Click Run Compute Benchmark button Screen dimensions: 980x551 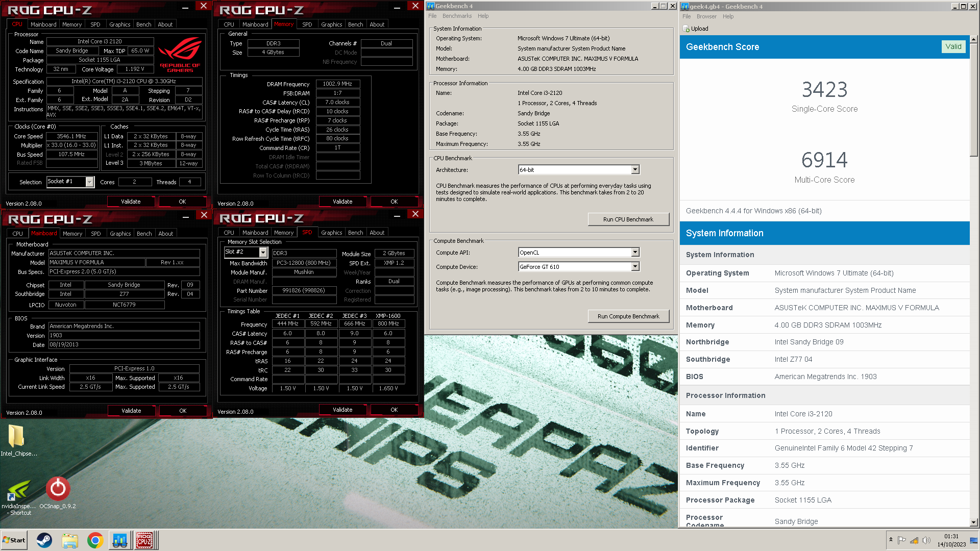628,316
